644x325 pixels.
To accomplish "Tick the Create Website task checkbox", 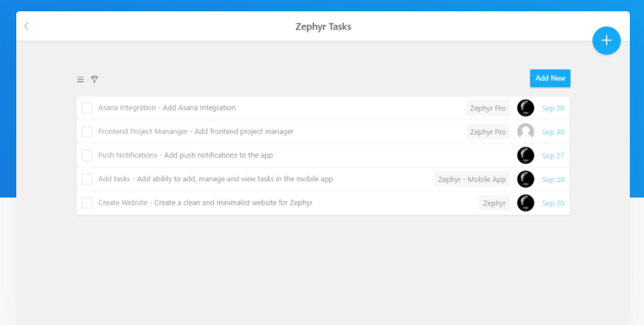I will click(x=87, y=203).
